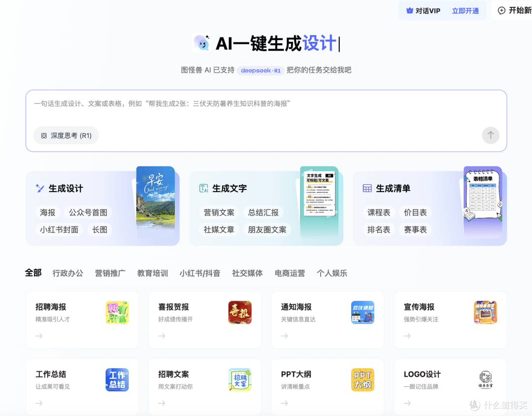The image size is (532, 416).
Task: Click the 招聘海报 card's 薪有所属 icon
Action: coord(117,312)
